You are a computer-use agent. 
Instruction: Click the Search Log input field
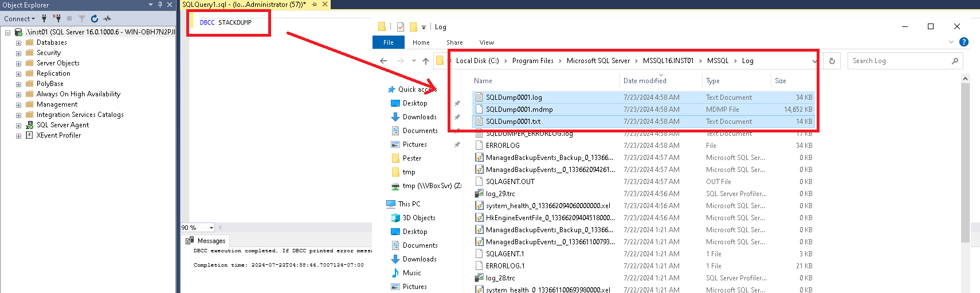(x=898, y=61)
